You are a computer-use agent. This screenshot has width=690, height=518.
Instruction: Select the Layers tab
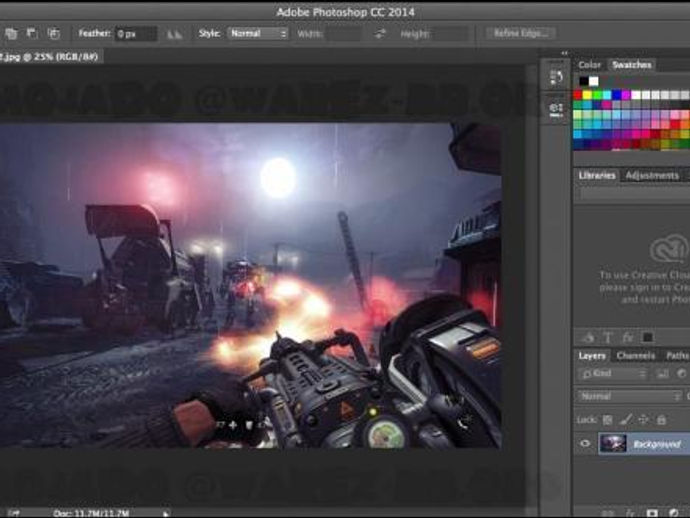pos(592,356)
